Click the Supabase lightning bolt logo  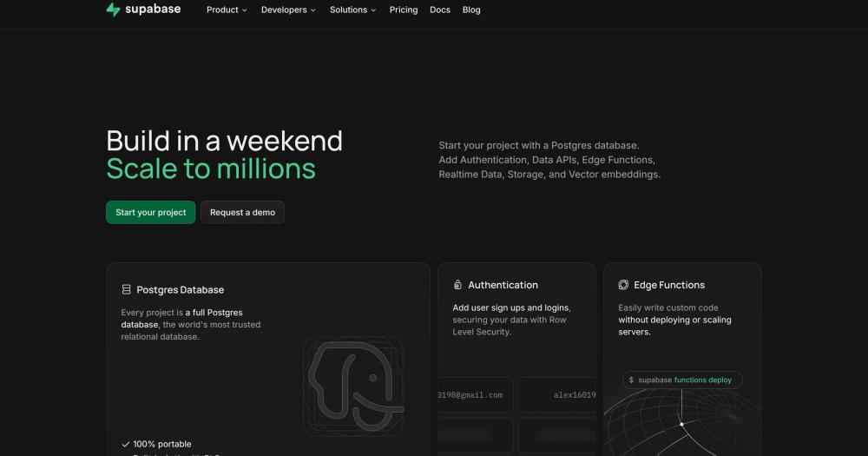point(113,10)
